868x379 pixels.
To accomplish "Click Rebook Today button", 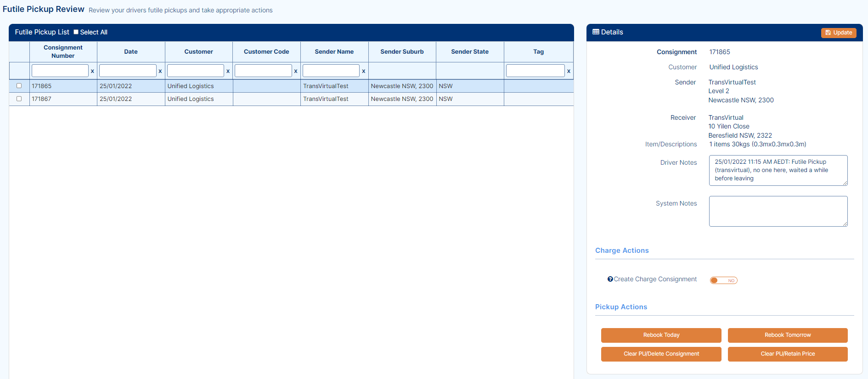I will (661, 335).
